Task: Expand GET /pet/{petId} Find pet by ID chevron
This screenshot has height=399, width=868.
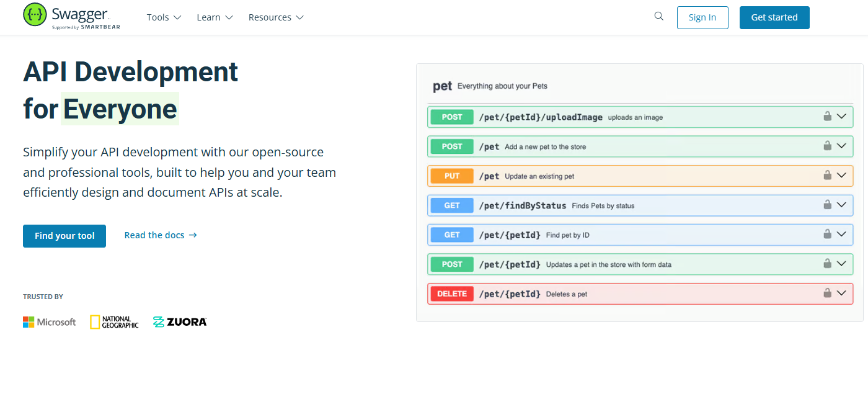Action: [841, 234]
